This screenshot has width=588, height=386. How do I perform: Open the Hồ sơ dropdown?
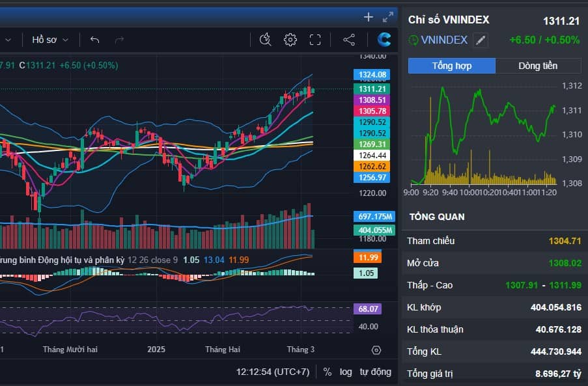point(50,40)
